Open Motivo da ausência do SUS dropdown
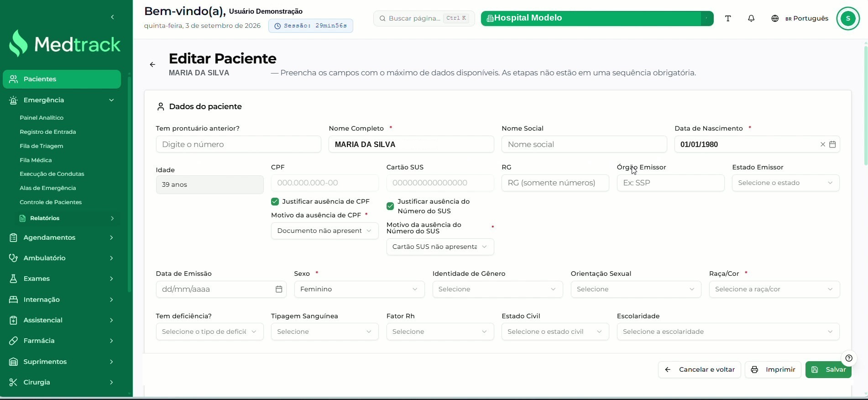The width and height of the screenshot is (868, 400). (x=440, y=247)
